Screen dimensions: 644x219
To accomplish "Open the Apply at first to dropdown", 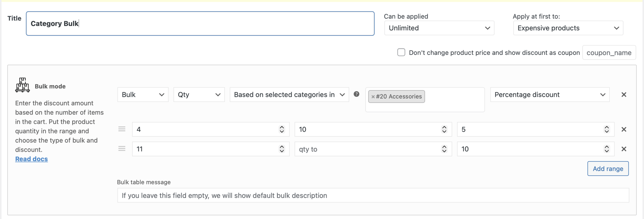I will pyautogui.click(x=568, y=28).
